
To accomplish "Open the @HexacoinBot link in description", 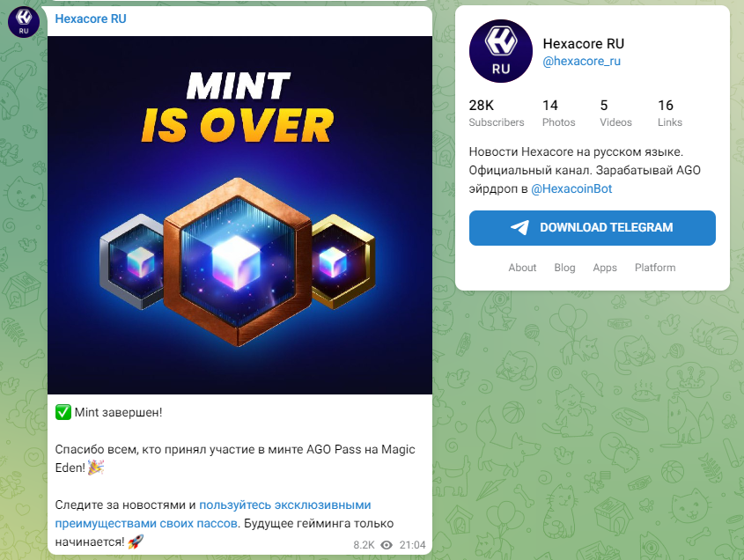I will [571, 188].
